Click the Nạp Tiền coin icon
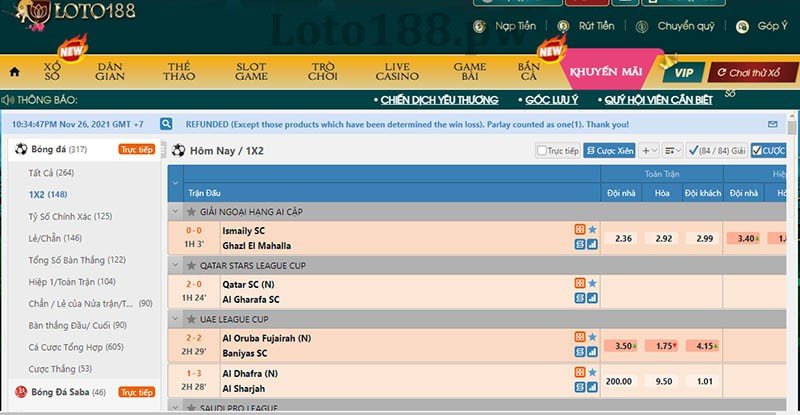This screenshot has height=415, width=800. click(479, 26)
